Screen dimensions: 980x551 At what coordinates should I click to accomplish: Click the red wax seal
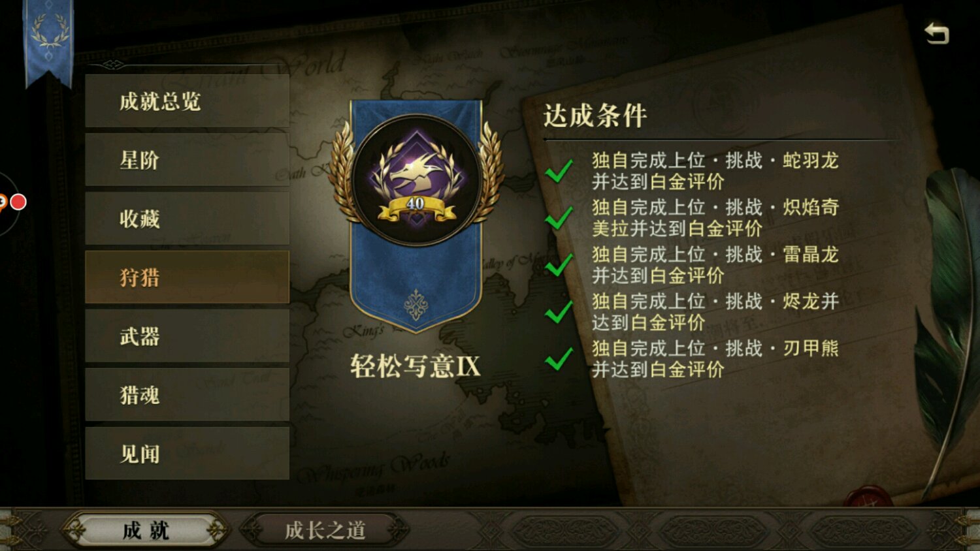tap(868, 497)
